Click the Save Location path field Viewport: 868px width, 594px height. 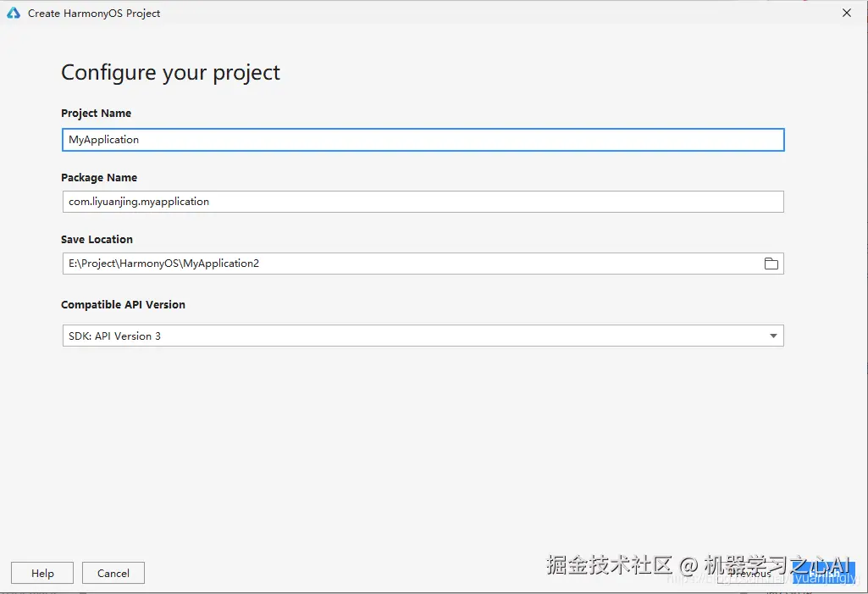(x=406, y=264)
